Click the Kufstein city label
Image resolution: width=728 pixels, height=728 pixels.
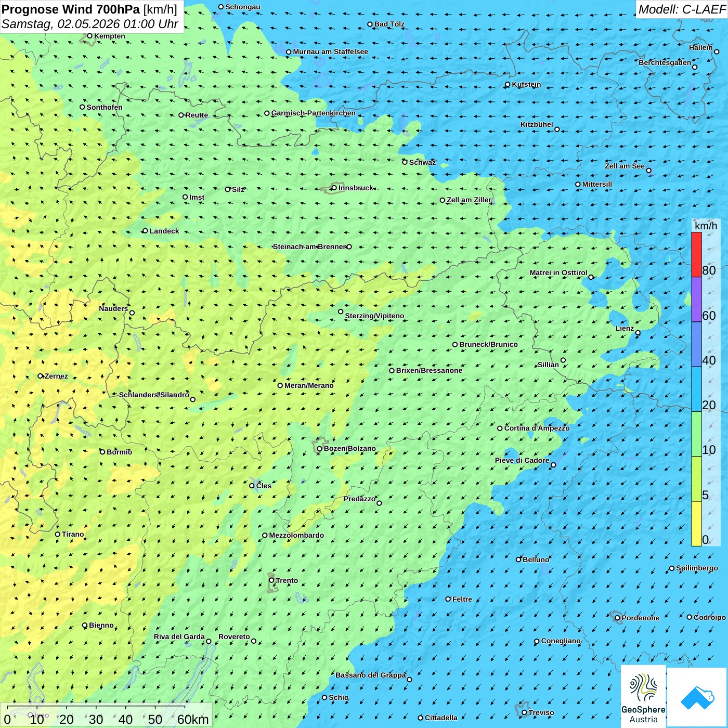pos(526,84)
